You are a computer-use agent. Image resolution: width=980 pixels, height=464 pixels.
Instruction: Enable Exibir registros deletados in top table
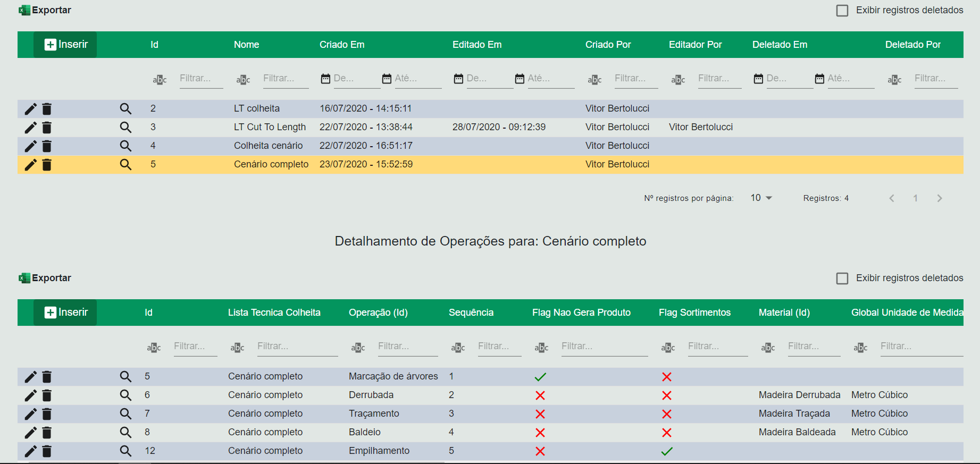[842, 11]
